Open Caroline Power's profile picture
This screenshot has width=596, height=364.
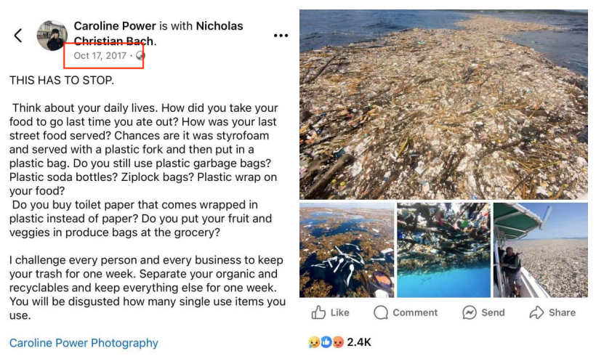click(x=52, y=35)
